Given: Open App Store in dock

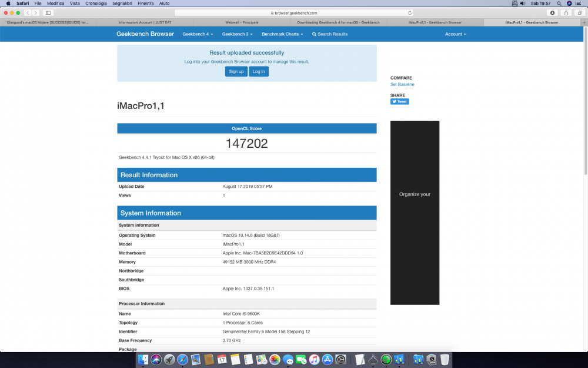Looking at the screenshot, I should coord(328,359).
